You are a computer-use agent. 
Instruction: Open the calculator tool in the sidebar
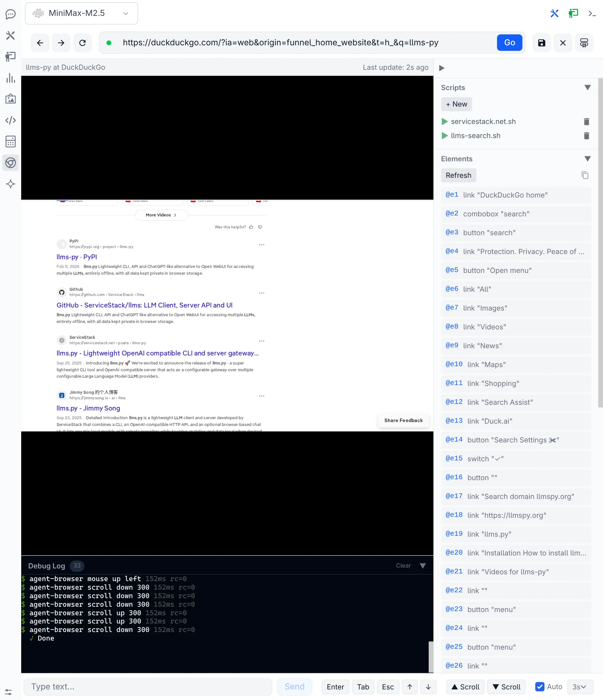(x=11, y=142)
